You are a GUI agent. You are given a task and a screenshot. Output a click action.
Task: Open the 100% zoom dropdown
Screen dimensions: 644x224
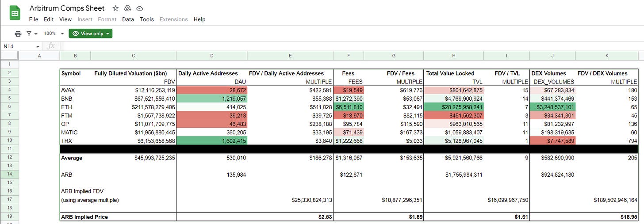(x=54, y=34)
